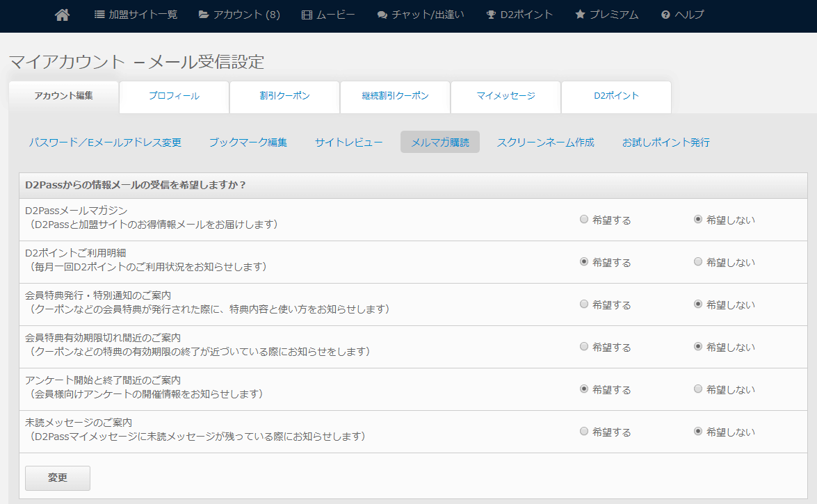Open プレミアム star menu
Viewport: 817px width, 504px height.
(x=607, y=15)
